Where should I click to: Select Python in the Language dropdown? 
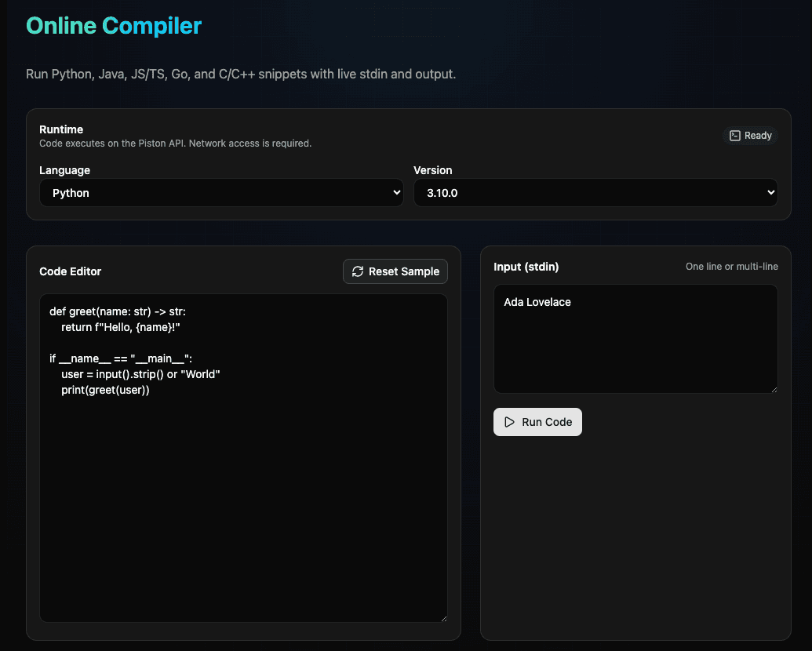pyautogui.click(x=221, y=192)
